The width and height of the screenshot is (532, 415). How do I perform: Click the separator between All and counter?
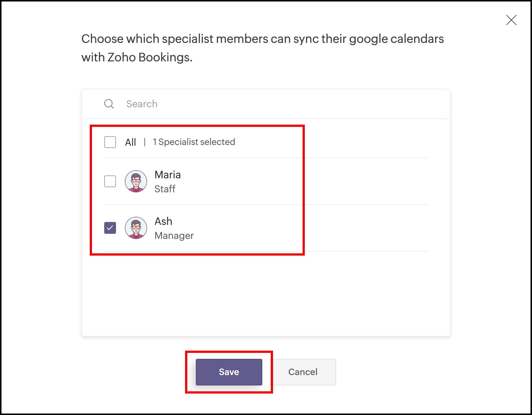tap(144, 142)
